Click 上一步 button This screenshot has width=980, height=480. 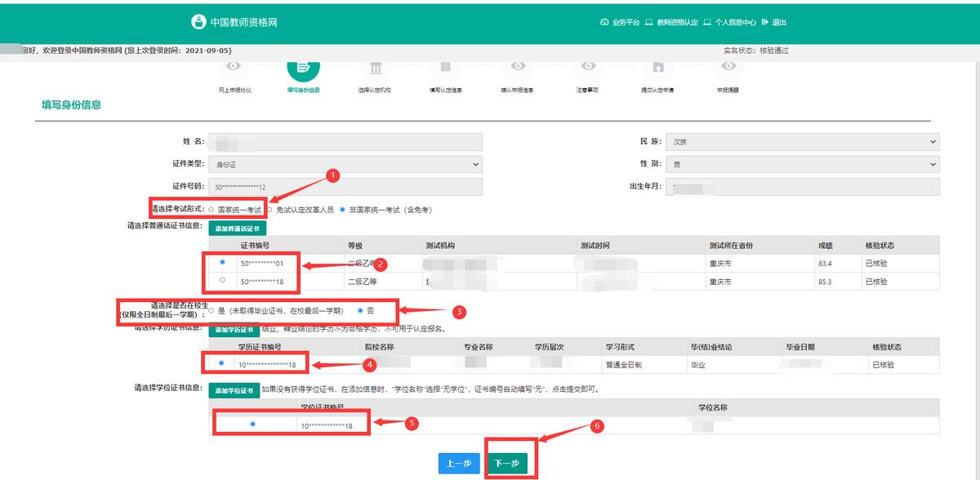click(x=459, y=464)
